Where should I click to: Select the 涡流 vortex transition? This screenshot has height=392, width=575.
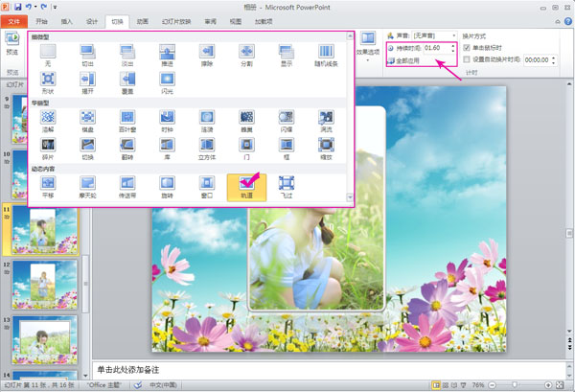point(326,121)
